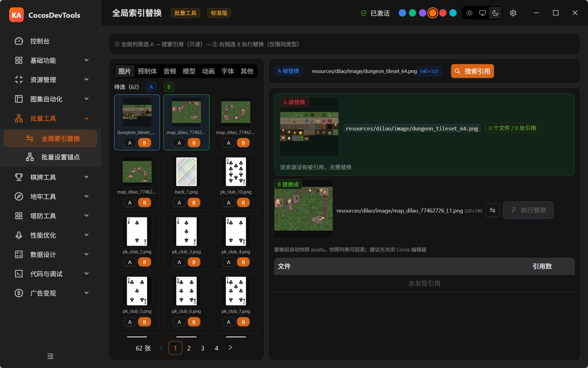Expand the 塔防工具 menu chevron
The image size is (588, 368).
(87, 216)
